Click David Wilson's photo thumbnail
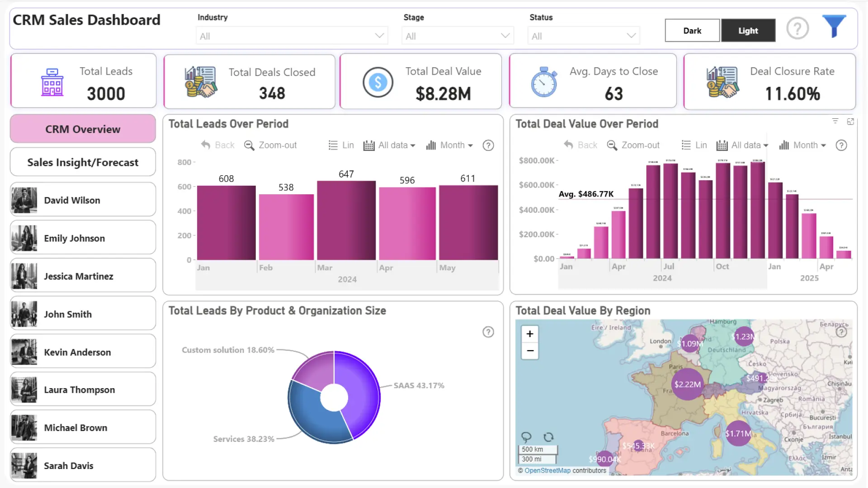Screen dimensions: 868x488 24,200
